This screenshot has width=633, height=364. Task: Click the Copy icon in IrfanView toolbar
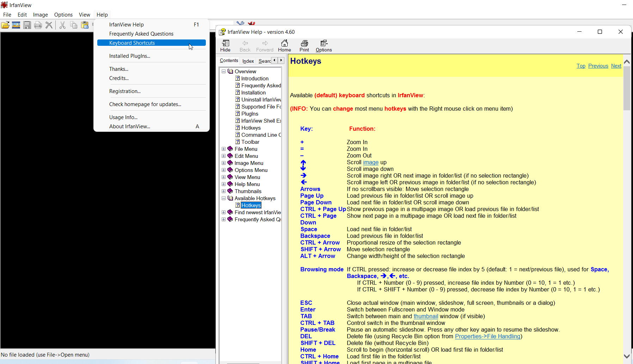coord(74,25)
